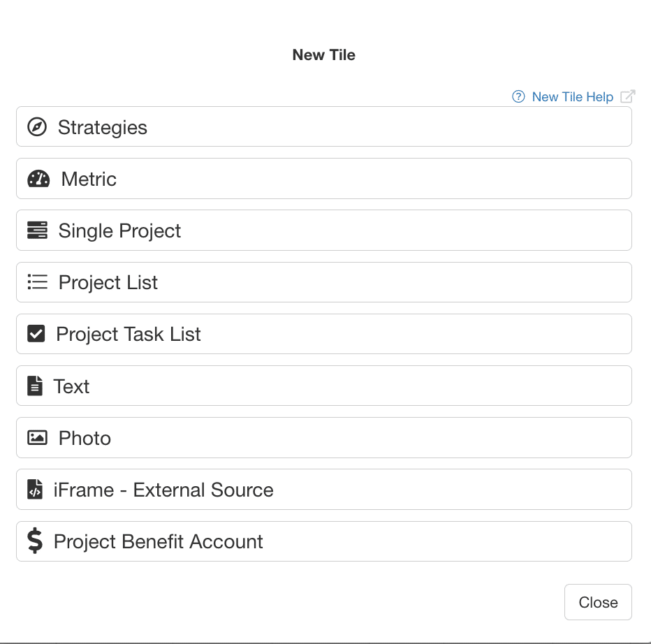Click the code file icon for iFrame
The image size is (651, 644).
tap(34, 490)
